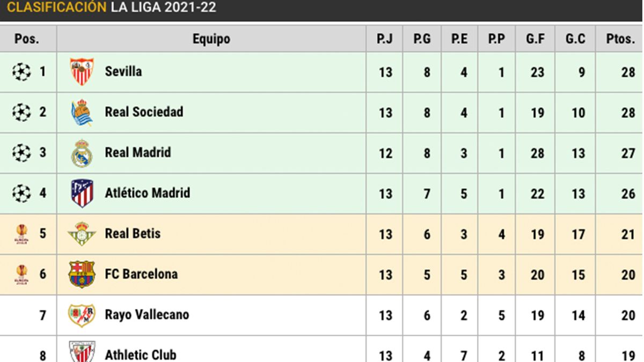This screenshot has width=644, height=362.
Task: Click the Equipo column header
Action: click(211, 39)
